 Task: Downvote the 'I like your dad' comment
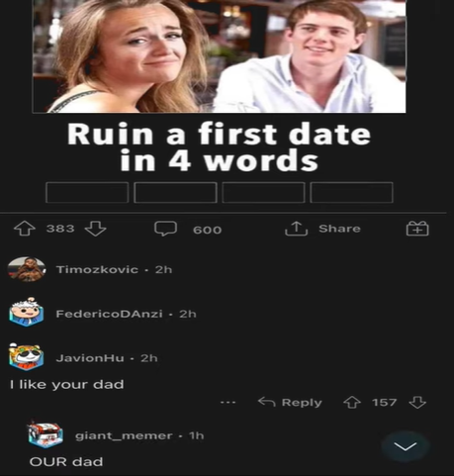(x=417, y=403)
